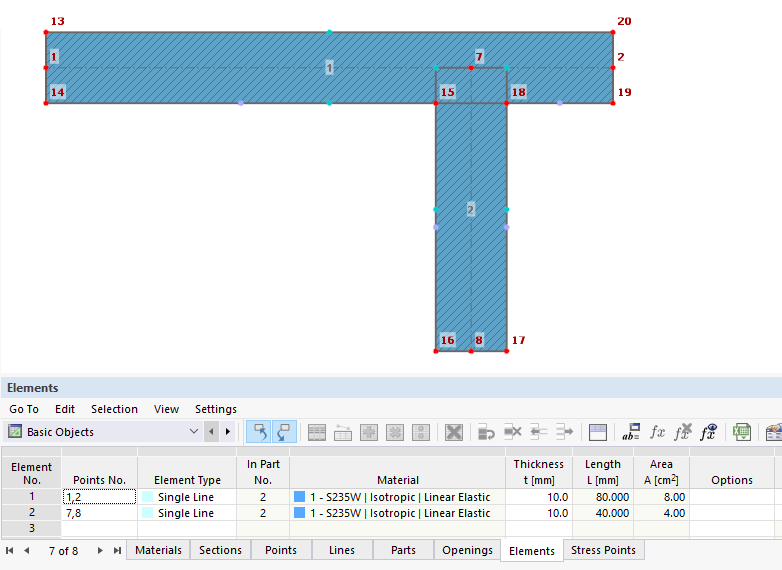Image resolution: width=782 pixels, height=570 pixels.
Task: Switch to the Lines tab
Action: pyautogui.click(x=342, y=550)
